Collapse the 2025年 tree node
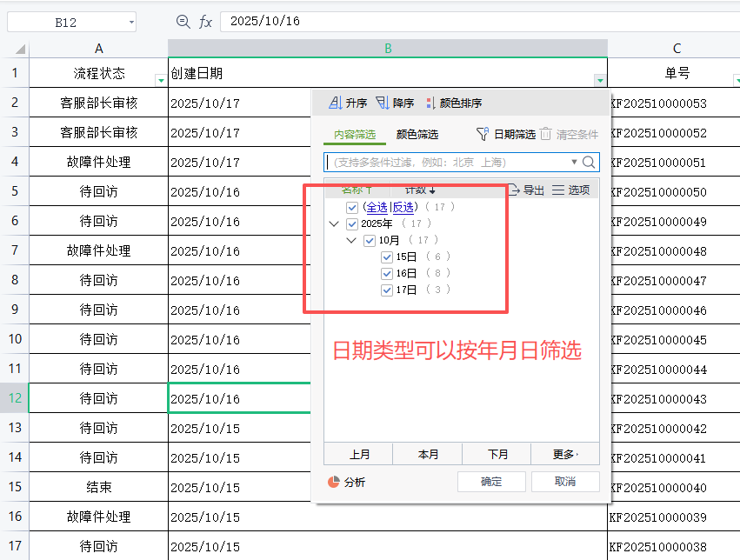Viewport: 740px width, 560px height. tap(334, 224)
